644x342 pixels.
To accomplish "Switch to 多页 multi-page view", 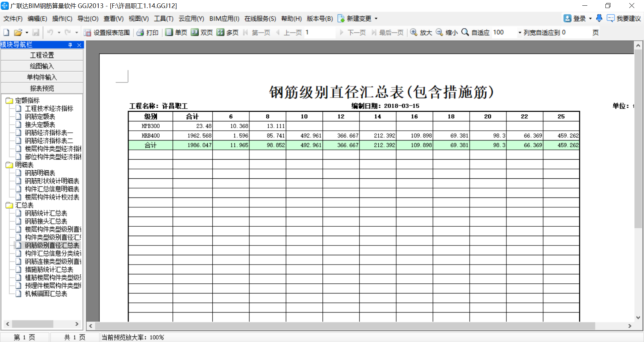I will (227, 33).
